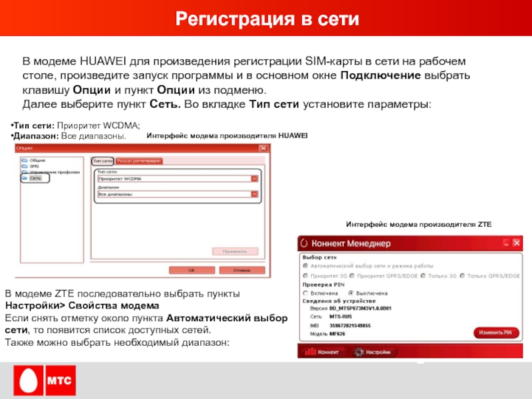This screenshot has width=532, height=399.
Task: Click the model value MF626
Action: 337,334
